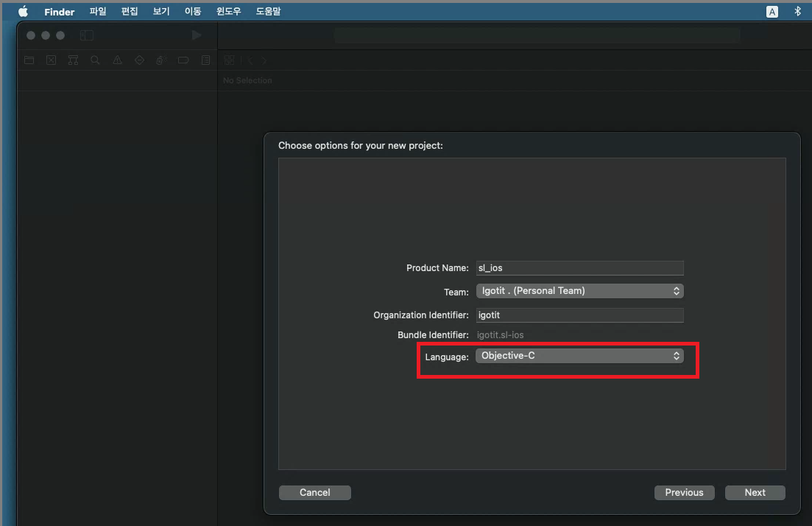This screenshot has height=526, width=812.
Task: Show the Project navigator folder icon
Action: click(29, 60)
